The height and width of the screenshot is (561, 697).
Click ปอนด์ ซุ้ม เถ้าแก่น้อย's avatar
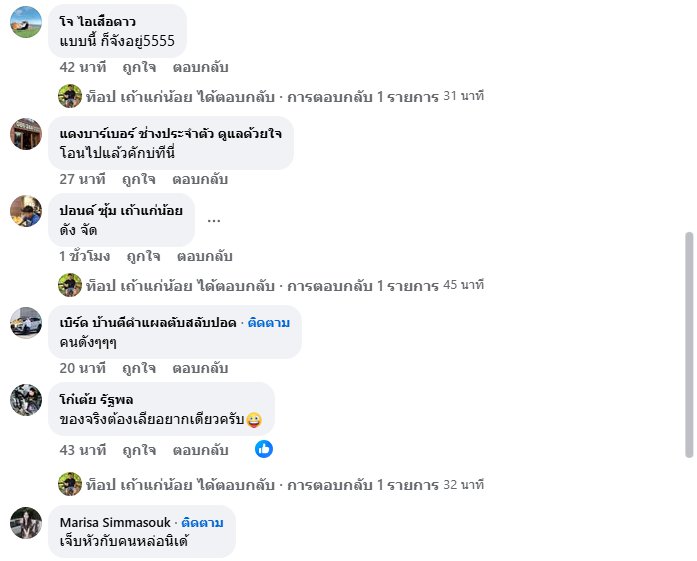26,211
